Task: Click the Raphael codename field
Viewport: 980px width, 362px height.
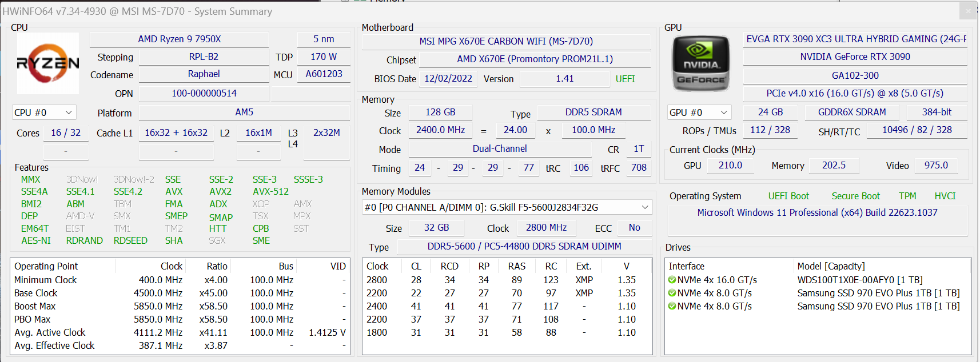Action: coord(204,74)
